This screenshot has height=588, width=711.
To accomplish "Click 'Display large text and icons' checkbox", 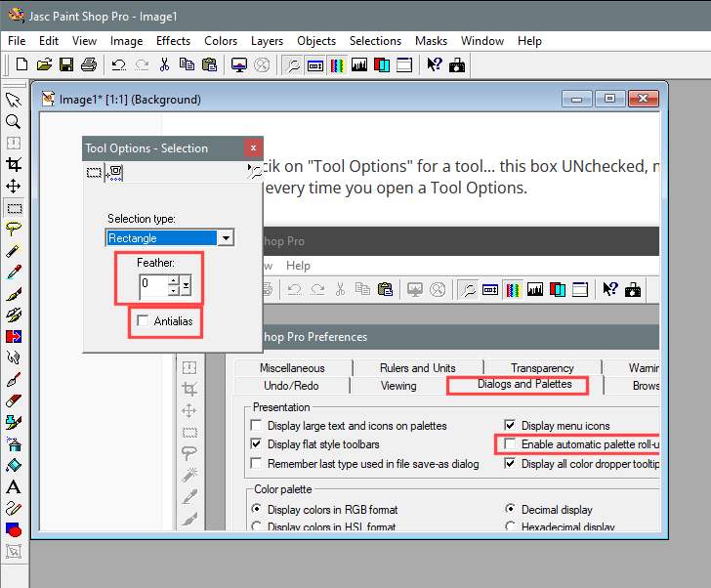I will click(x=256, y=425).
